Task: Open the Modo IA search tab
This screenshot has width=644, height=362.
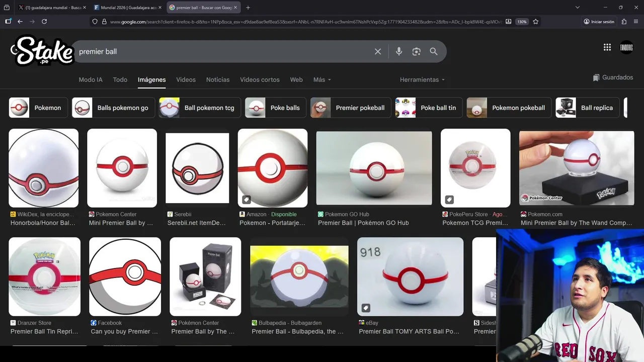Action: click(x=91, y=79)
